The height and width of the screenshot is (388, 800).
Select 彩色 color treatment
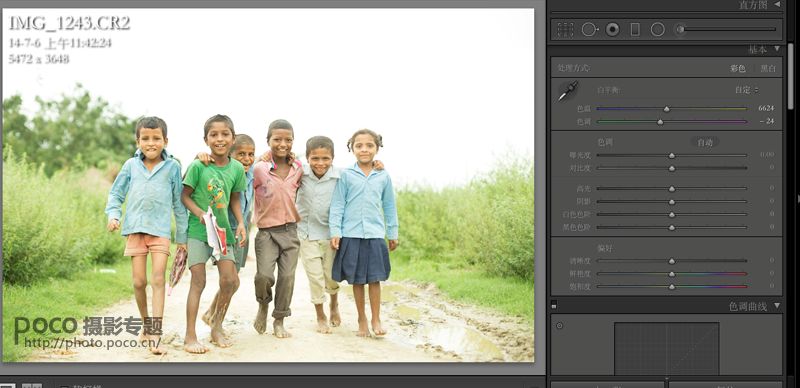pos(738,68)
